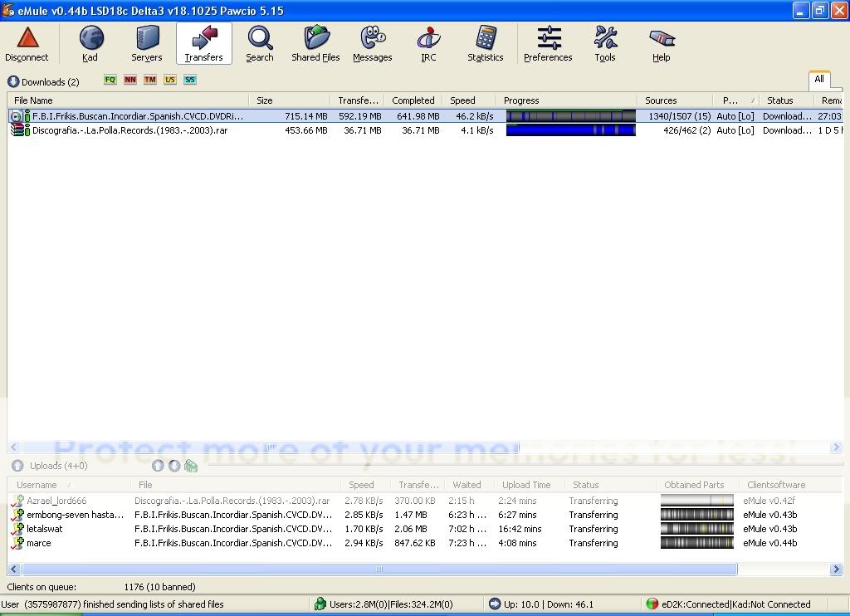This screenshot has height=616, width=850.
Task: Click file type icon of Discografia rar
Action: (x=18, y=130)
